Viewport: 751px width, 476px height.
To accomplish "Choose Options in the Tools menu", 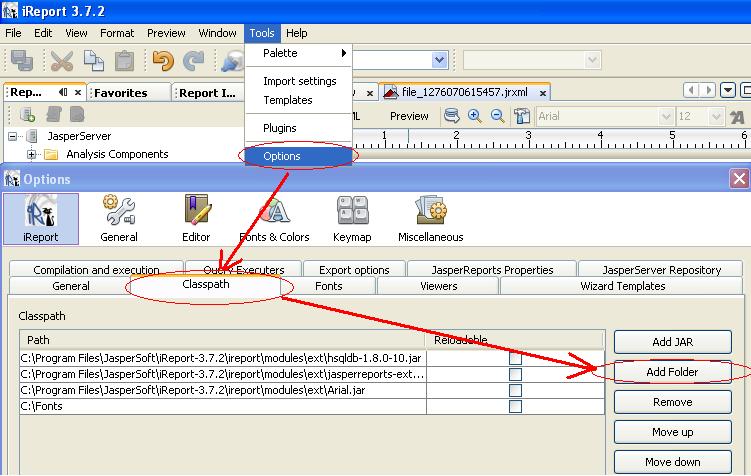I will (x=298, y=156).
